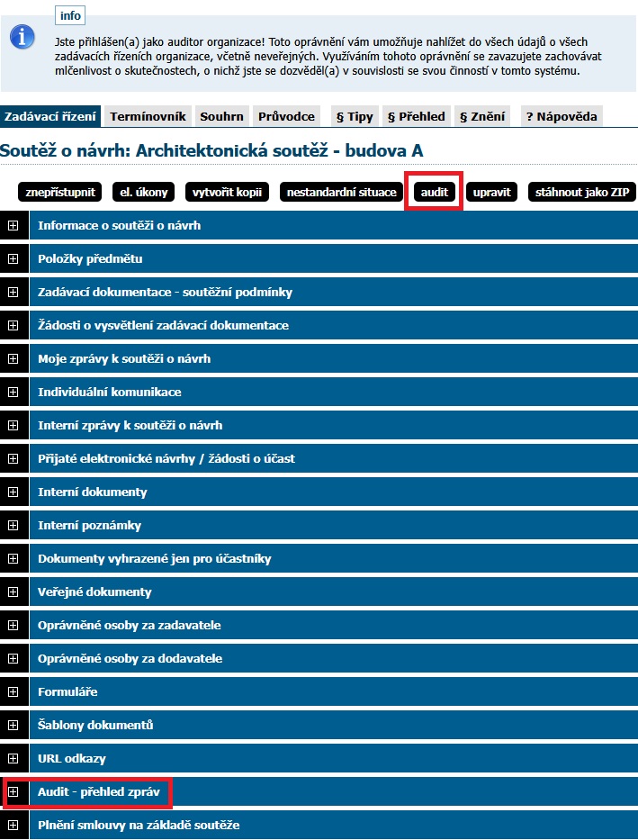Select the '§ Přehled' tab
The width and height of the screenshot is (638, 840).
(x=416, y=116)
